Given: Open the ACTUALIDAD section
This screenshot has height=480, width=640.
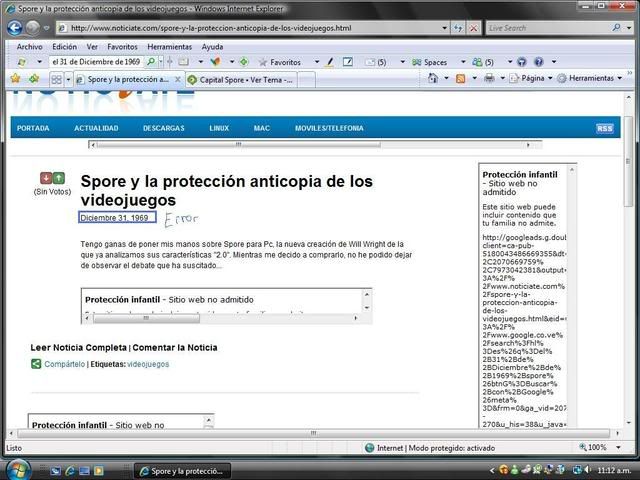Looking at the screenshot, I should (x=96, y=128).
